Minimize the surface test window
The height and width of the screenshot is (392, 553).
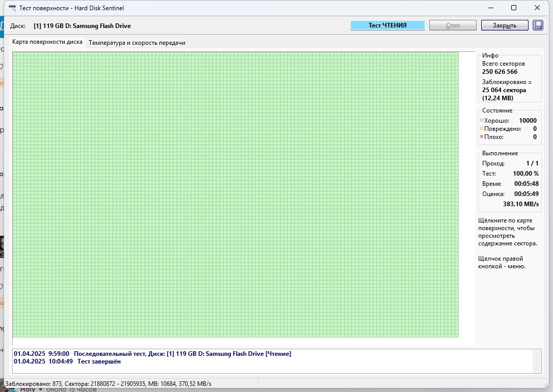[x=491, y=8]
